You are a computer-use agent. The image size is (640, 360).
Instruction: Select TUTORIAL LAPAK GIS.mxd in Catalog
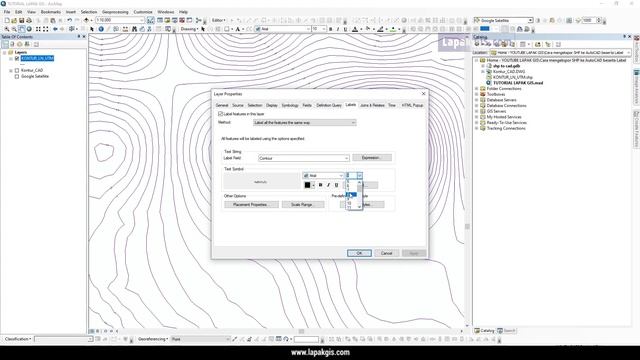pyautogui.click(x=518, y=83)
